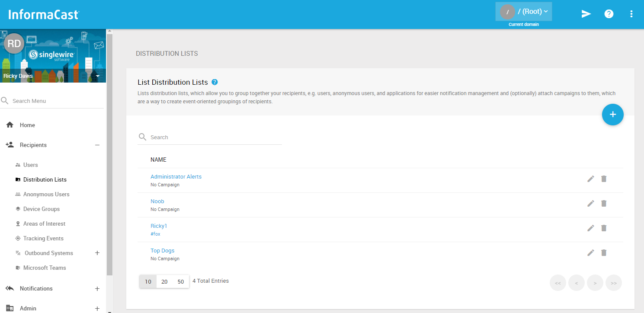Select Home from the navigation menu
Image resolution: width=644 pixels, height=313 pixels.
point(27,125)
